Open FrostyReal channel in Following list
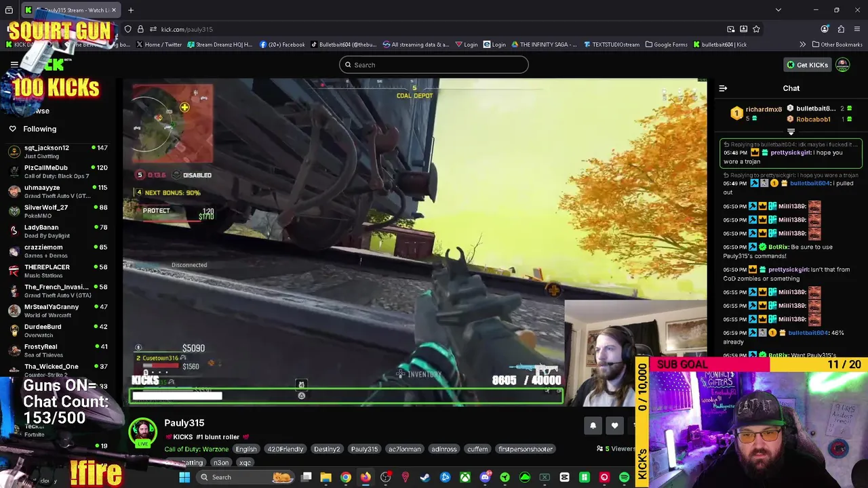This screenshot has width=868, height=488. point(58,350)
